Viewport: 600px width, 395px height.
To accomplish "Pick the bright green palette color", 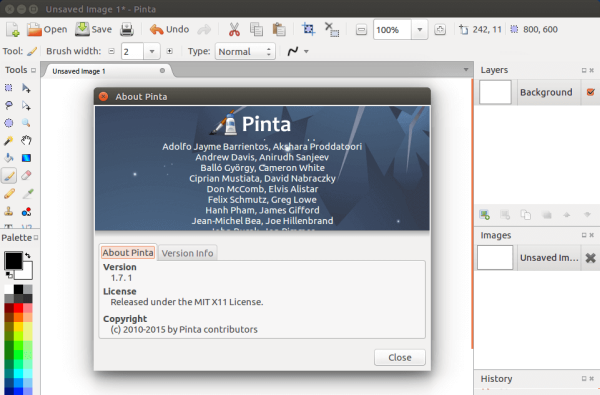I will click(x=18, y=354).
